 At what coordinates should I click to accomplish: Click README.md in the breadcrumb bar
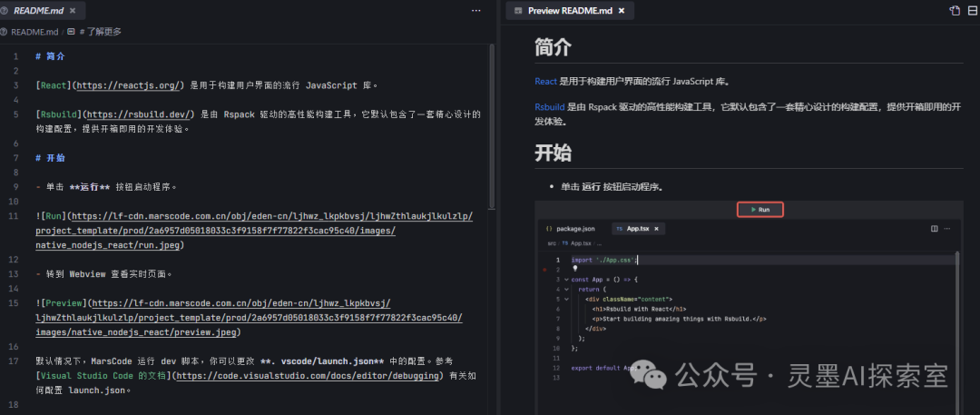click(x=34, y=31)
